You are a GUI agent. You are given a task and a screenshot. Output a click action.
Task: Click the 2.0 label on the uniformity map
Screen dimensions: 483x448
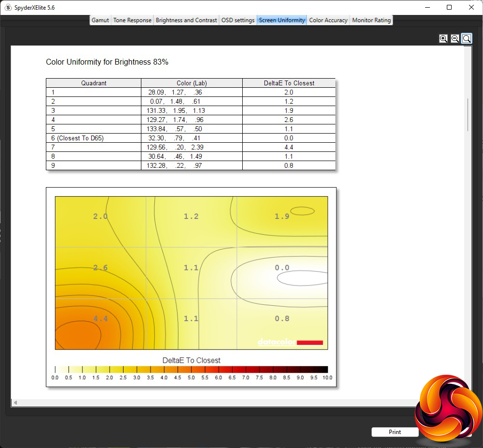coord(100,217)
